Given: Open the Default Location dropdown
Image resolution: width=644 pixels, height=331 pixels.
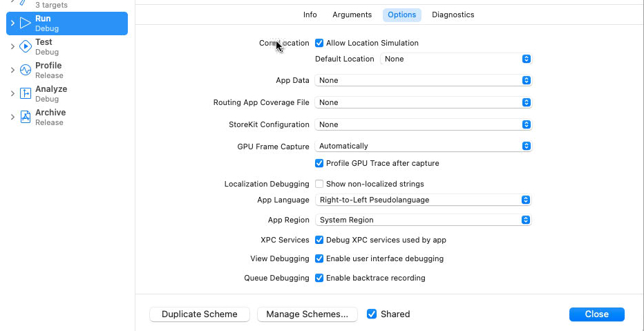Looking at the screenshot, I should pyautogui.click(x=456, y=59).
